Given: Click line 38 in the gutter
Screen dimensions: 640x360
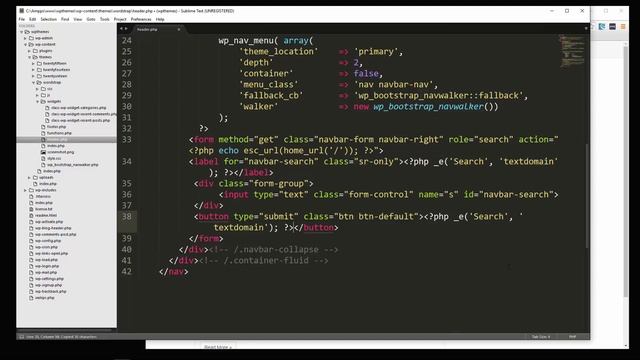Looking at the screenshot, I should (127, 216).
